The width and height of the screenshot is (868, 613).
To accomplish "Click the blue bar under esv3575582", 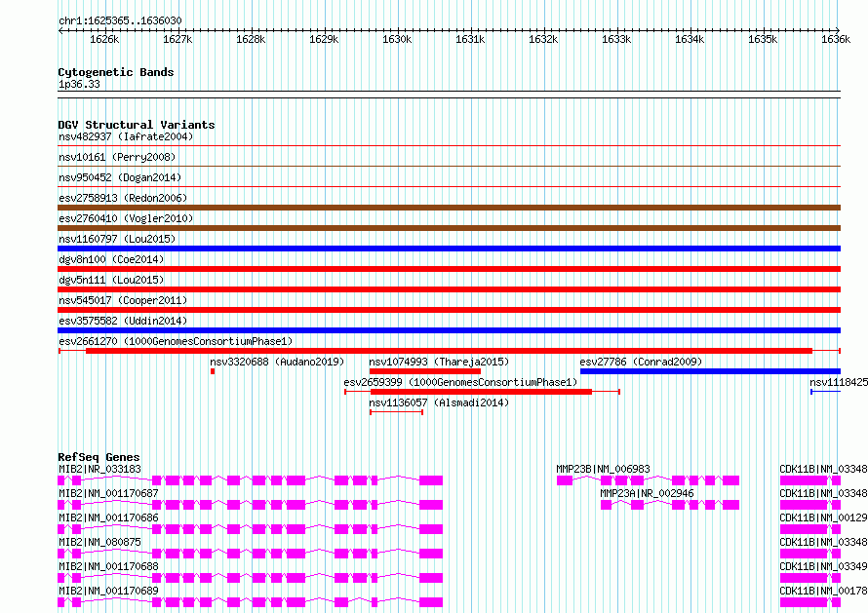I will 449,330.
